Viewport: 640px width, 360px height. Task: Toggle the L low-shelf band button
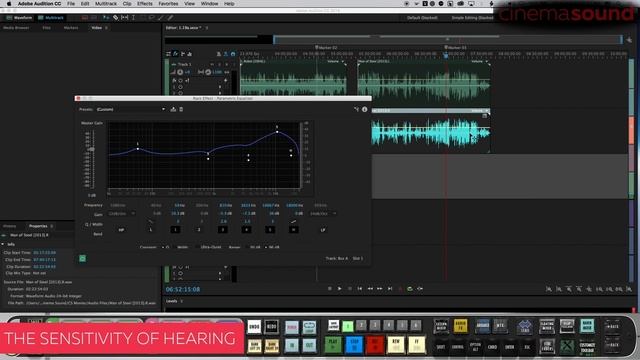pos(151,230)
